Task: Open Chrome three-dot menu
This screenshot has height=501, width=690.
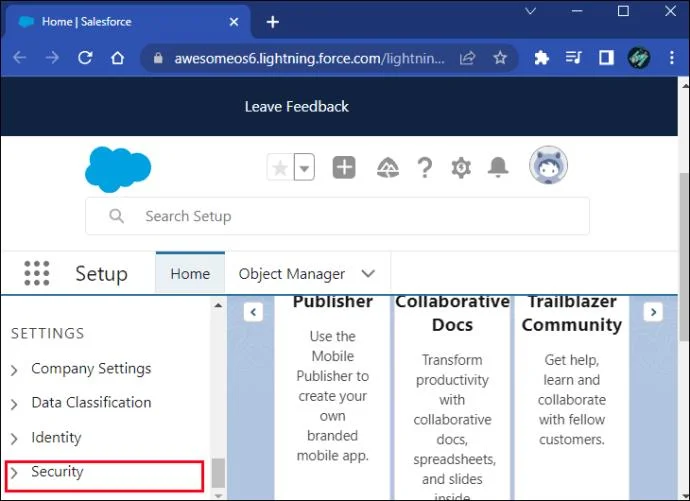Action: tap(672, 58)
